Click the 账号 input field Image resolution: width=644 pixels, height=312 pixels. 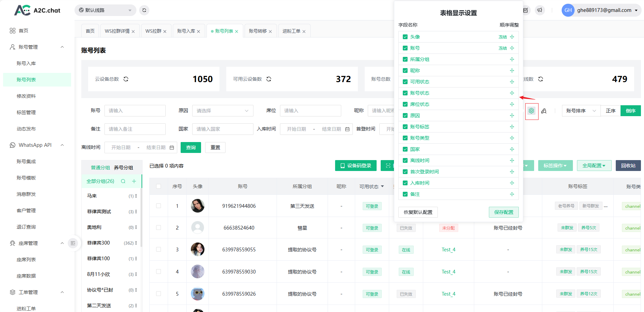[135, 111]
